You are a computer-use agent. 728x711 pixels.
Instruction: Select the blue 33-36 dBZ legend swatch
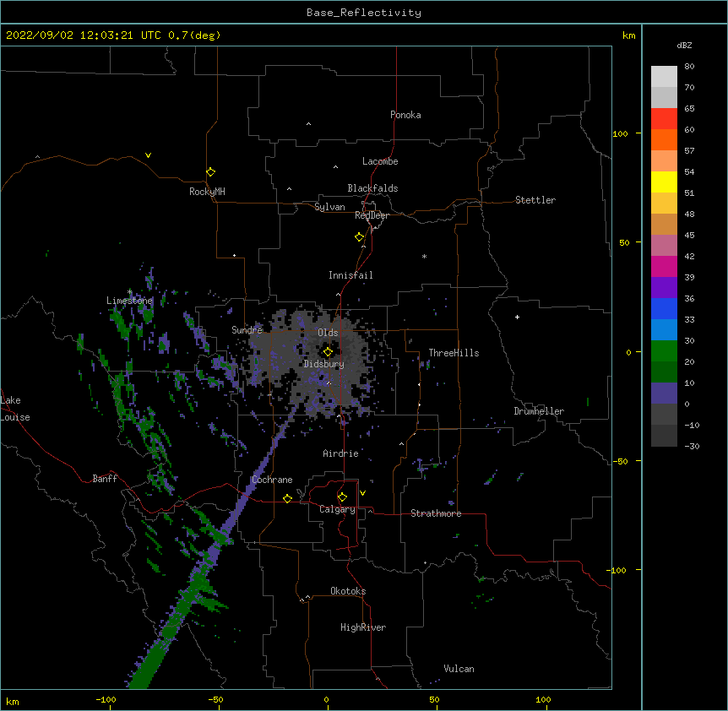[x=664, y=308]
